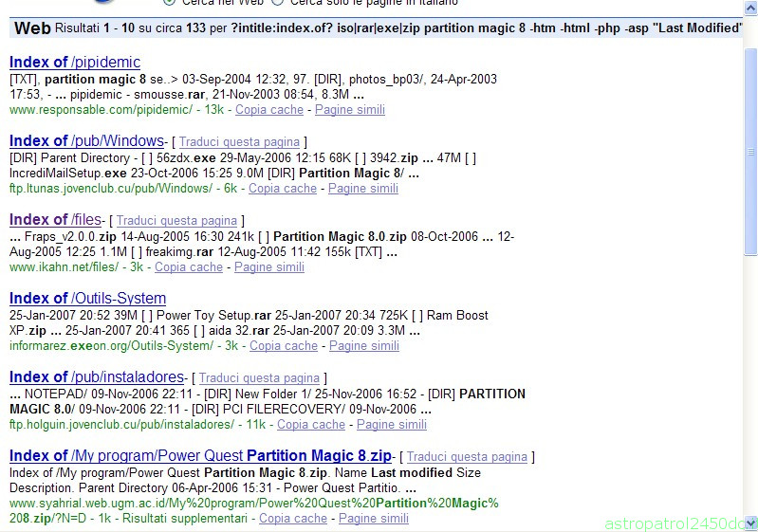Screen dimensions: 758x532
Task: Open Copia cache for syahrial.web.ugm.ac.id result
Action: click(x=293, y=519)
